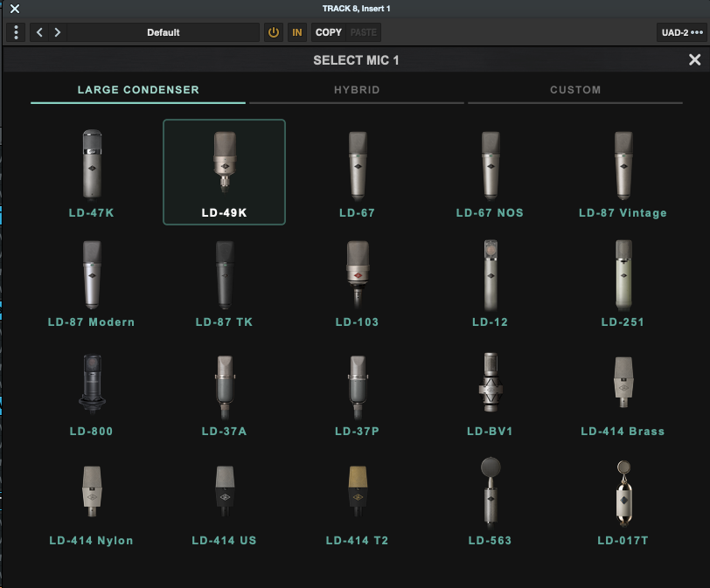Toggle the IN bypass button

coord(297,32)
